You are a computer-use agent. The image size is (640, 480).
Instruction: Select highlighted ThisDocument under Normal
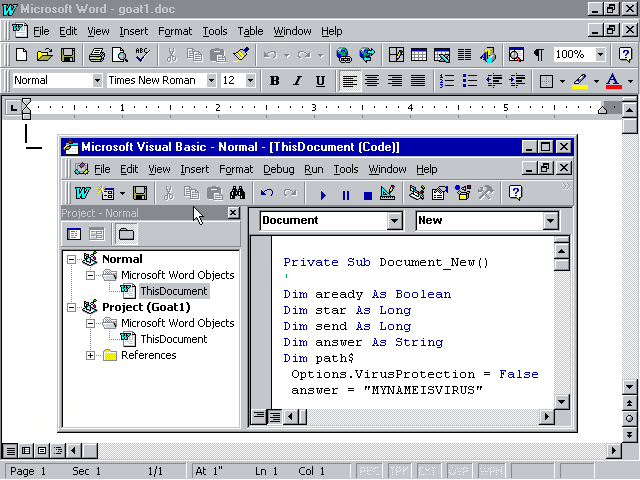click(174, 291)
